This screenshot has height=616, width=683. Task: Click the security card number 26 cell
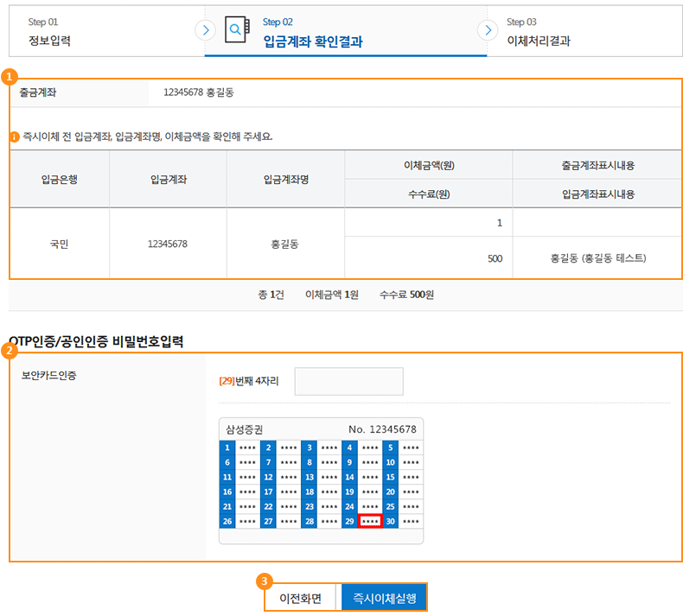tap(227, 521)
